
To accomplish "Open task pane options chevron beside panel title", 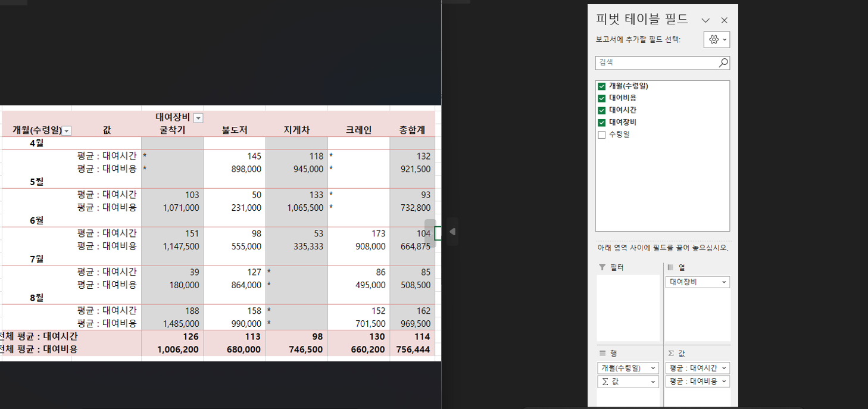I will [705, 20].
